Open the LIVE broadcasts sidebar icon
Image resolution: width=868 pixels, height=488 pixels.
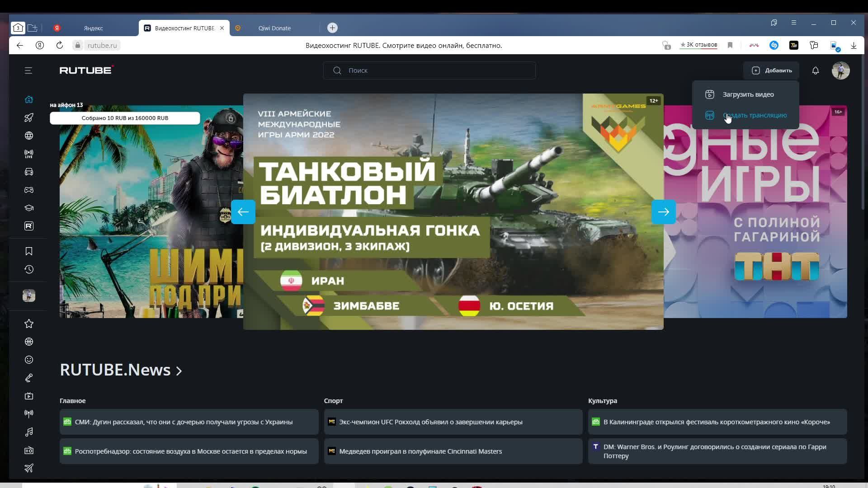pyautogui.click(x=29, y=154)
